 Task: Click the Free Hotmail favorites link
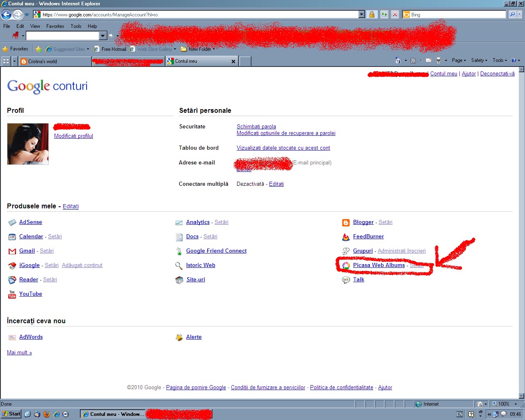pos(110,49)
